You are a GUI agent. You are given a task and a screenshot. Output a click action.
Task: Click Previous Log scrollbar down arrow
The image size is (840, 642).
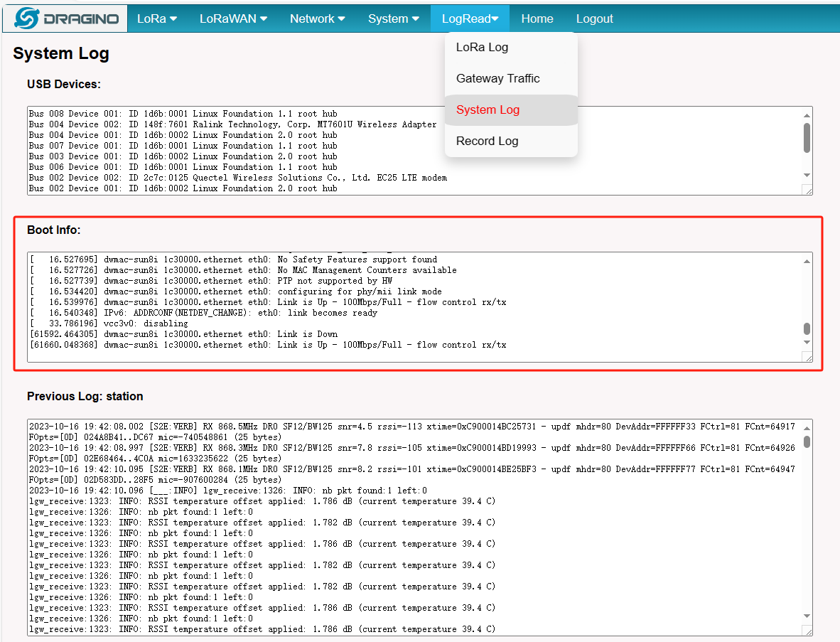[807, 616]
